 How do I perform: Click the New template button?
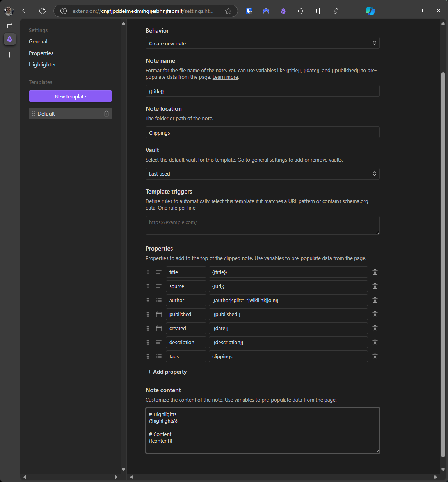[70, 96]
